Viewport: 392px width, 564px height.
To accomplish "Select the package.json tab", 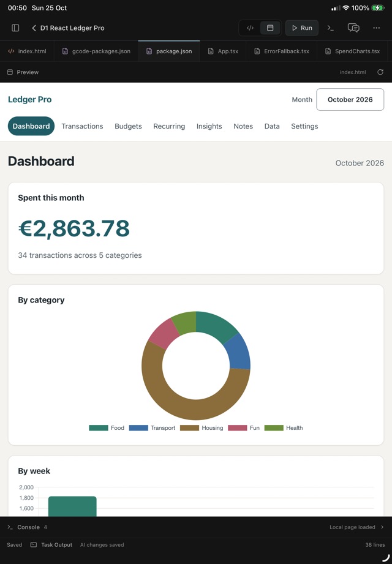I will tap(169, 51).
